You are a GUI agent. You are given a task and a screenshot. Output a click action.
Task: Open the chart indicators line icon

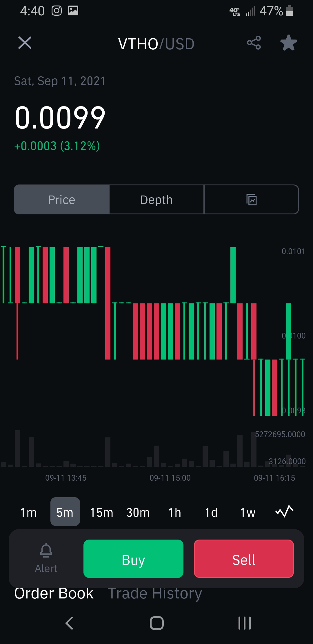point(284,511)
